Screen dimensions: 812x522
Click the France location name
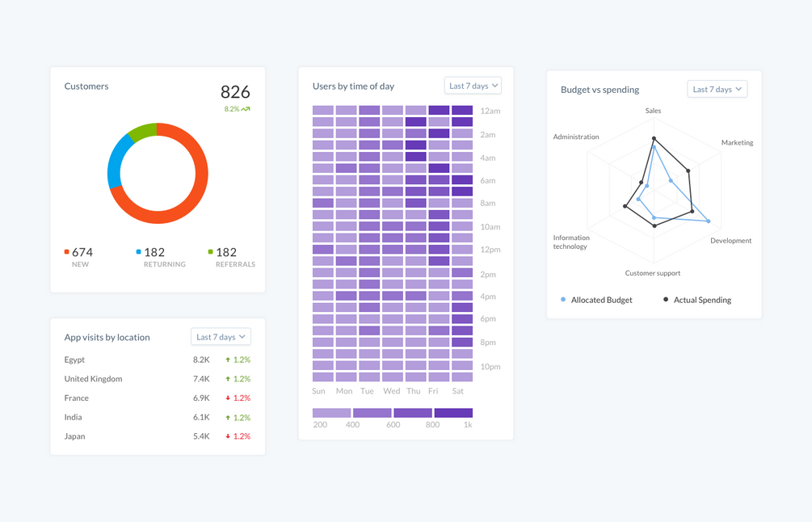pos(77,398)
